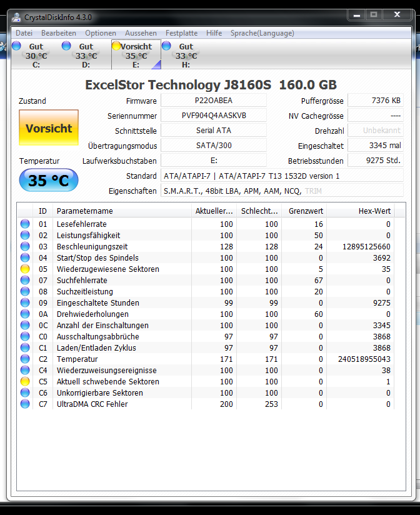
Task: Open the Aussehen menu
Action: 141,33
